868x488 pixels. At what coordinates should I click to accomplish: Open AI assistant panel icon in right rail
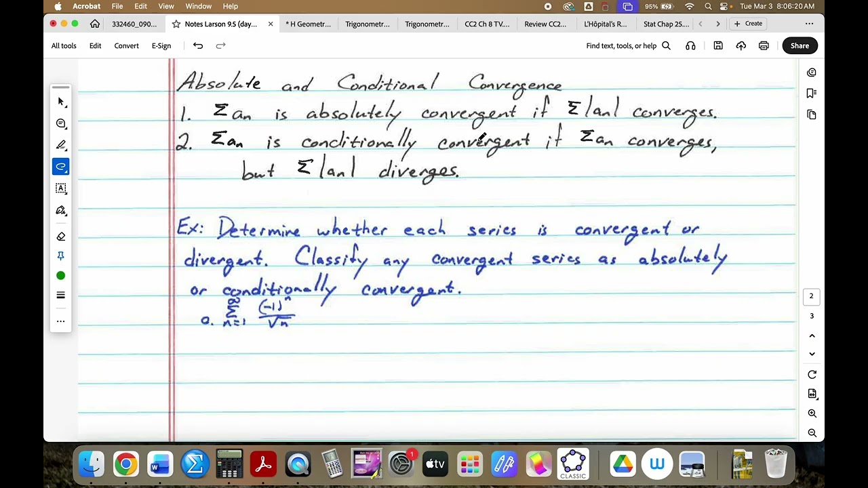[812, 73]
